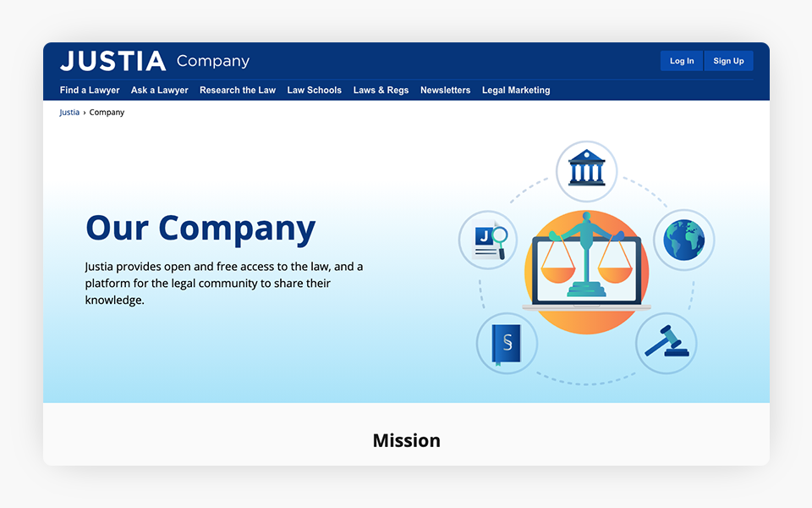Click the Justia breadcrumb link
The image size is (812, 508).
coord(69,113)
